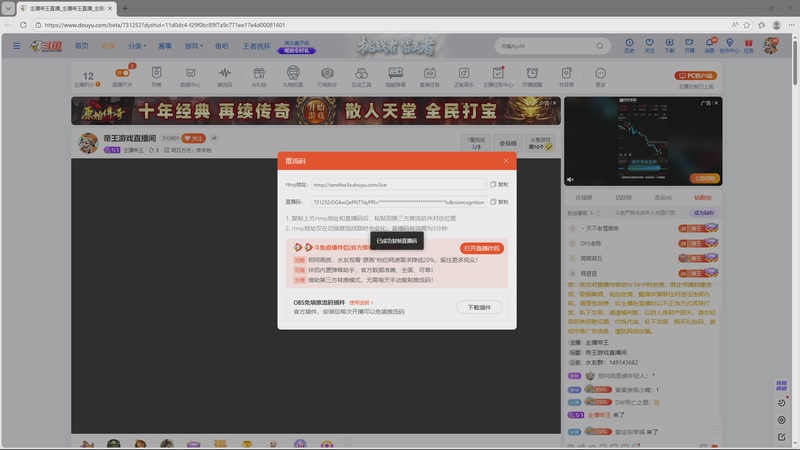Click the 全站榜 button

[508, 143]
